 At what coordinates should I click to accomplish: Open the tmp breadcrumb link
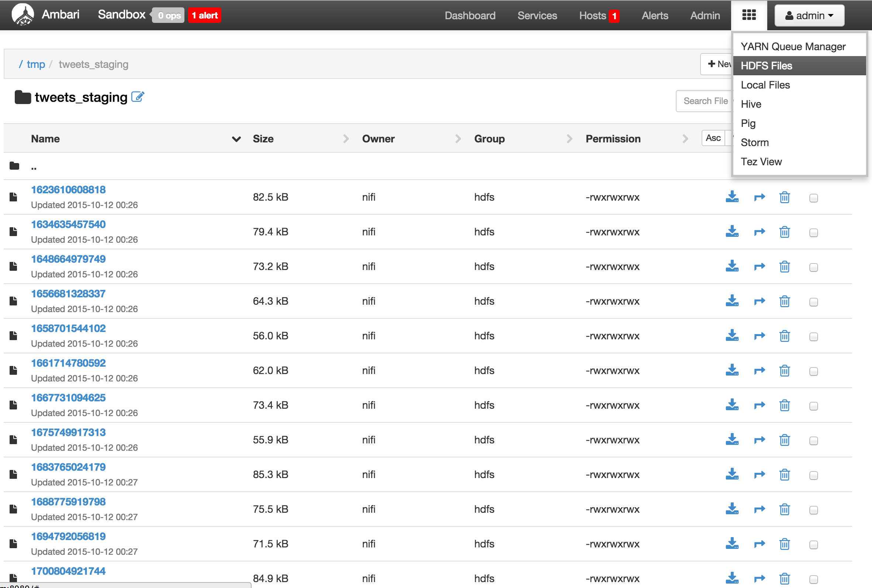36,65
